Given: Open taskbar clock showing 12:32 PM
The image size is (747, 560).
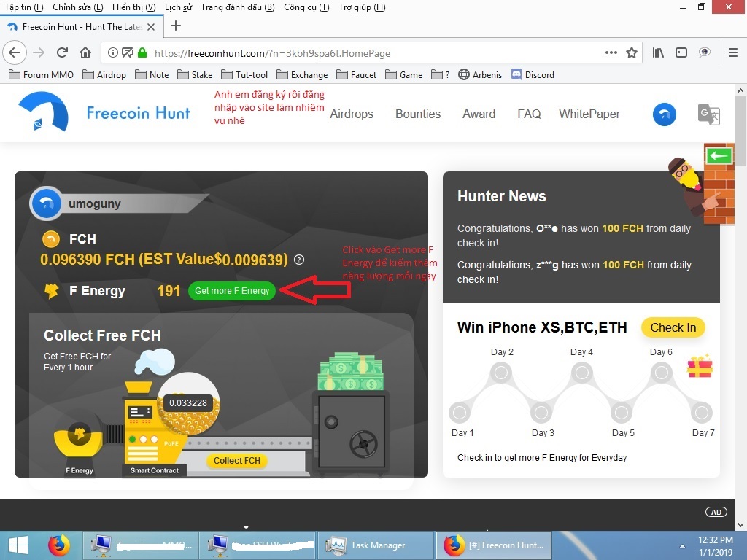Looking at the screenshot, I should 716,545.
